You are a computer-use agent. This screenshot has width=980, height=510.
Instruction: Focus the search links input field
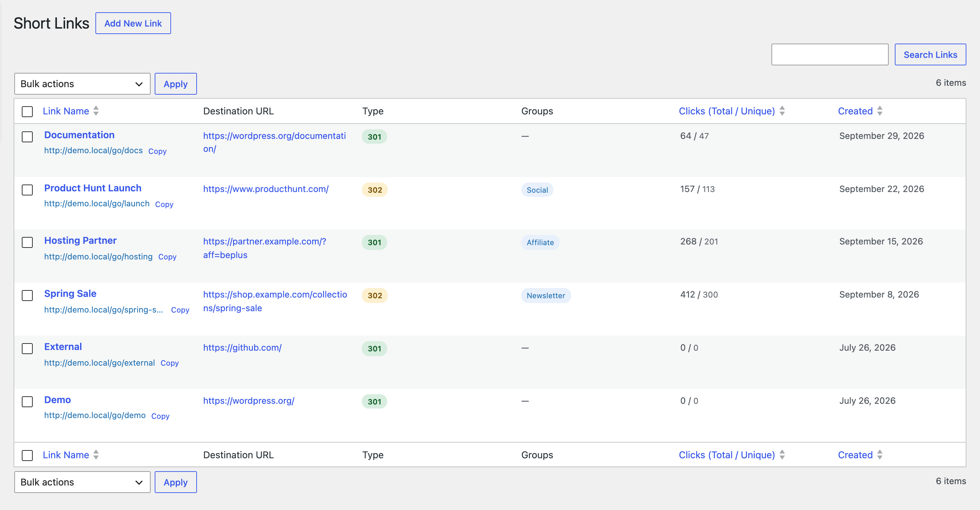click(829, 54)
